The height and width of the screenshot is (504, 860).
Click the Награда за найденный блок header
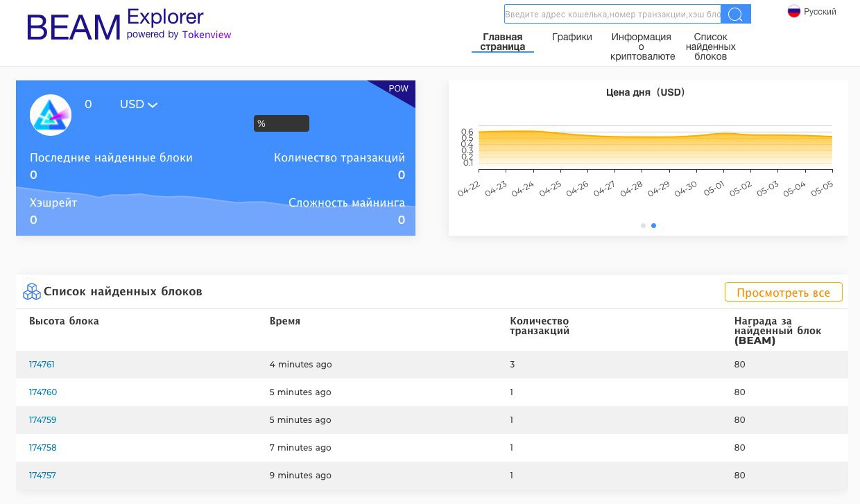pos(777,331)
